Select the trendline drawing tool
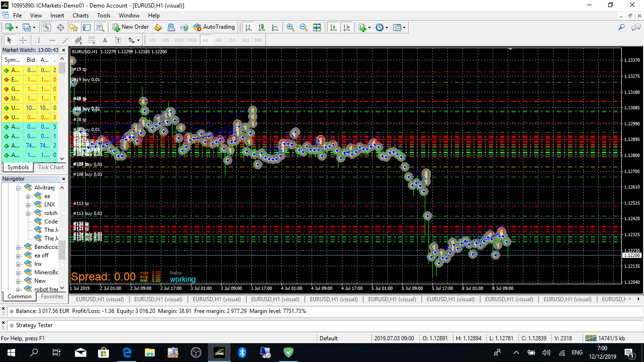644x362 pixels. (x=65, y=41)
